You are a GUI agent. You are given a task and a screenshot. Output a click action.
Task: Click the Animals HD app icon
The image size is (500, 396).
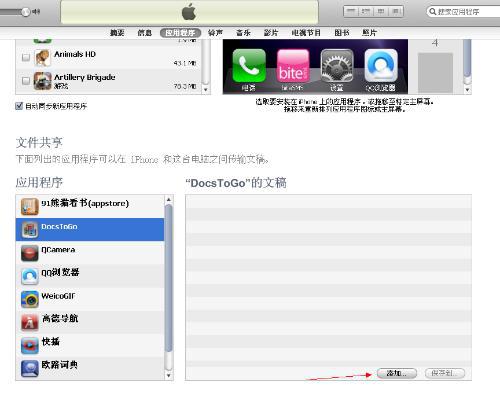[43, 58]
